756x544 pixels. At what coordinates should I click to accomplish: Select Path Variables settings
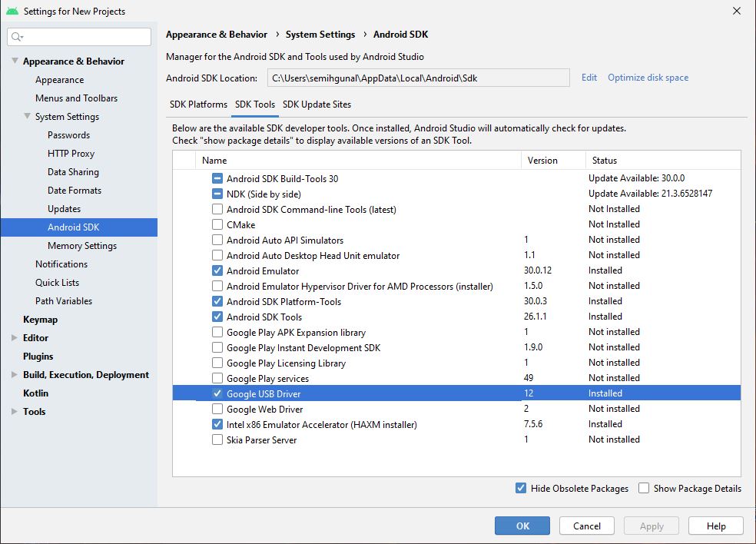point(64,301)
